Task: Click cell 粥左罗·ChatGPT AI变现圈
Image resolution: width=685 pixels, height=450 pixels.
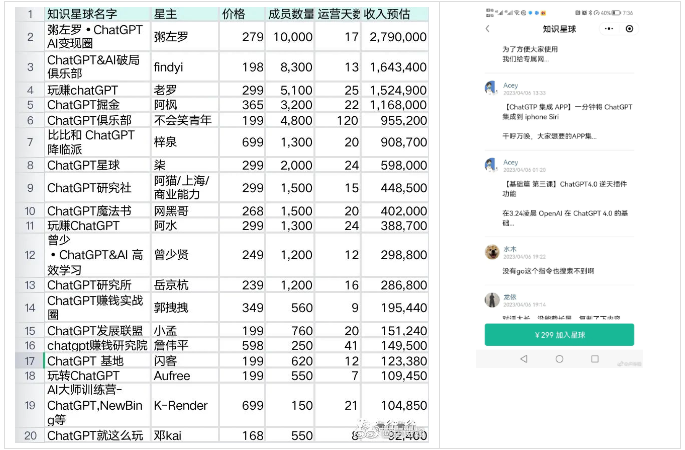Action: [x=98, y=36]
